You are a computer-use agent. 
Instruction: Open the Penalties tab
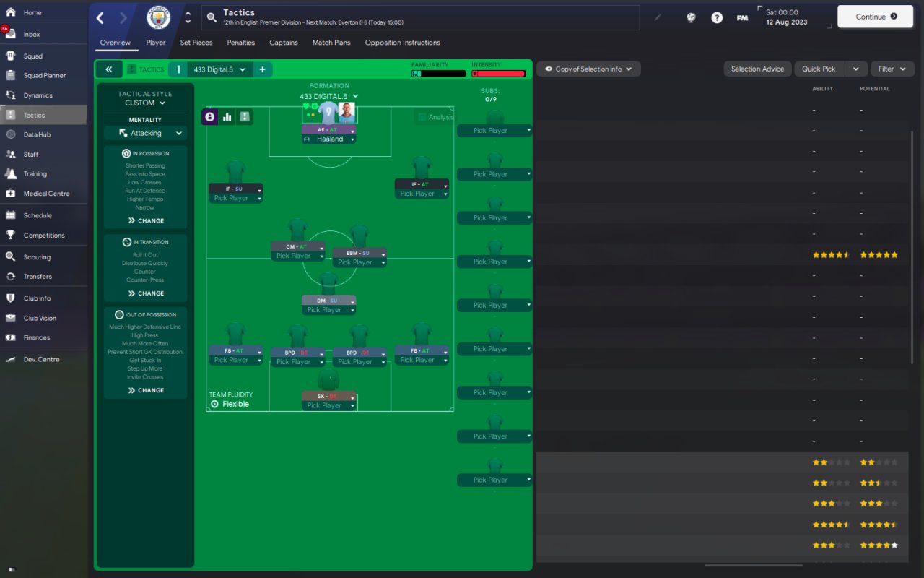pyautogui.click(x=241, y=43)
